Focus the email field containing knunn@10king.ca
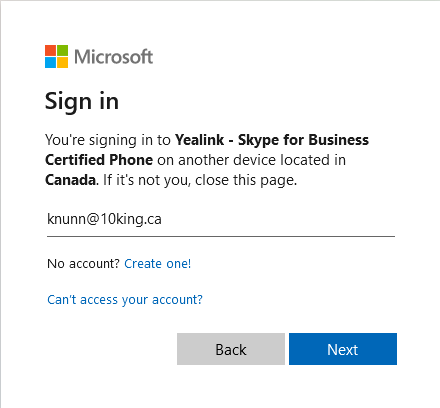This screenshot has width=440, height=408. tap(221, 220)
